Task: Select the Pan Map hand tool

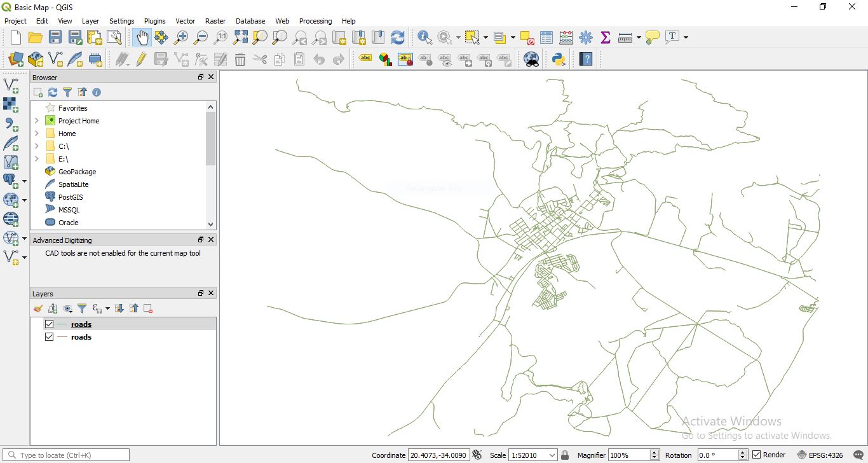Action: 141,38
